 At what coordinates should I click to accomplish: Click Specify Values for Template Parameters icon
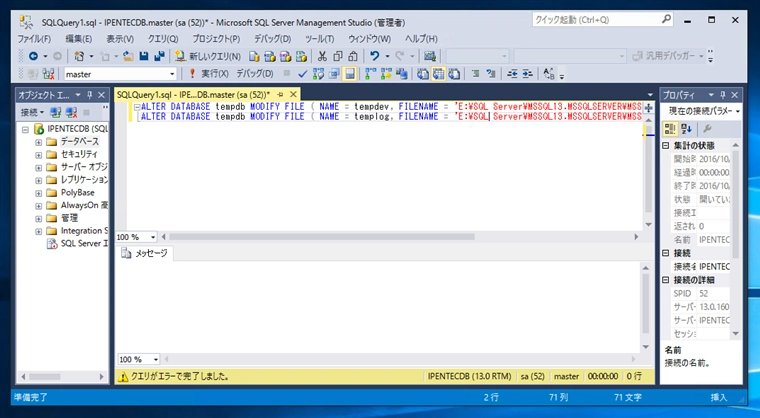click(548, 74)
